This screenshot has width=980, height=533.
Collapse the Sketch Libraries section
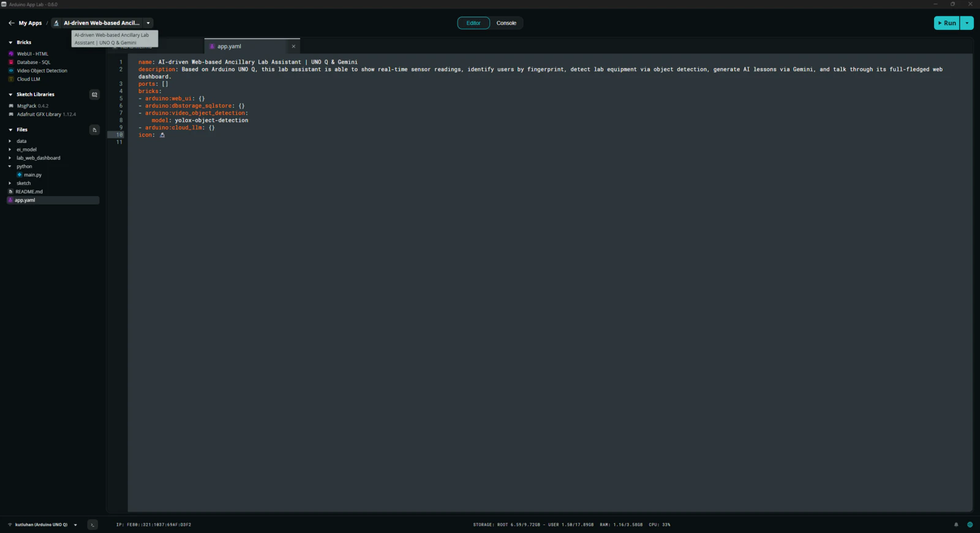[x=10, y=94]
